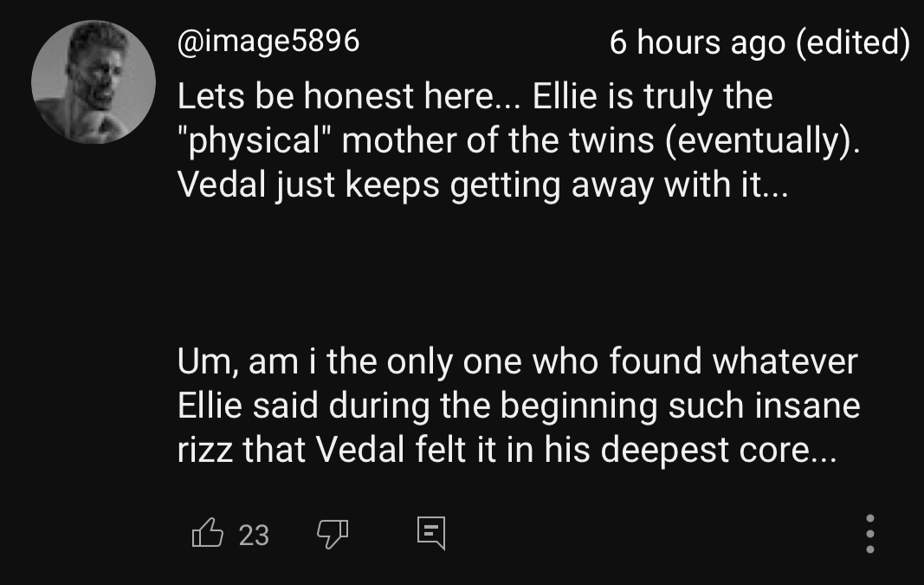Image resolution: width=924 pixels, height=585 pixels.
Task: Visit the @image5896 channel handle
Action: coord(268,41)
